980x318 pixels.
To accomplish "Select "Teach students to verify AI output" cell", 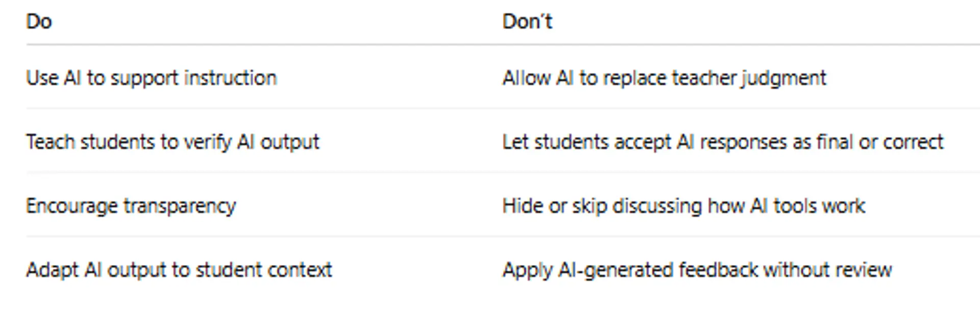I will (173, 142).
